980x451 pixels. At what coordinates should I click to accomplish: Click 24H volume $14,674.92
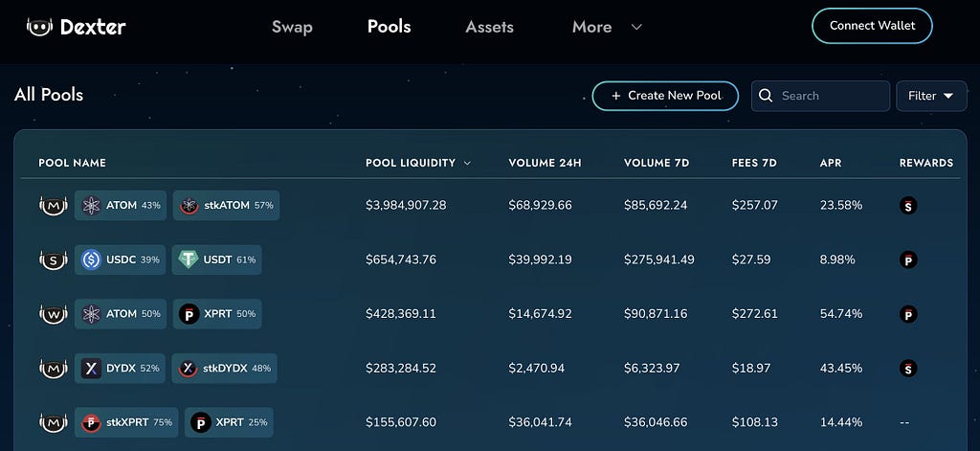point(540,314)
